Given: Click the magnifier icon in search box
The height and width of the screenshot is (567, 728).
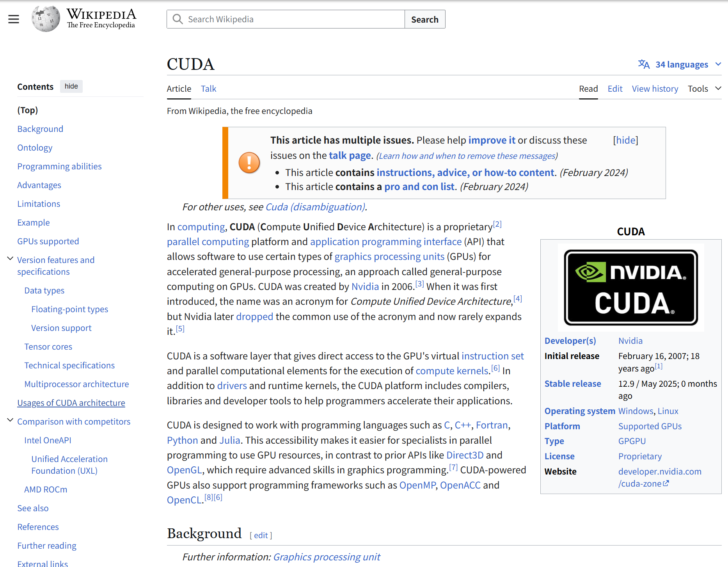Looking at the screenshot, I should click(178, 19).
